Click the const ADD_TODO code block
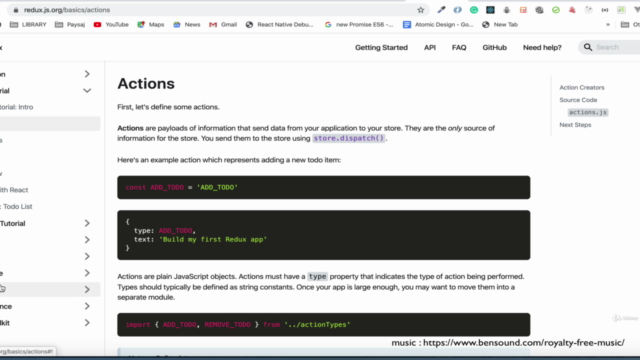 pos(324,187)
